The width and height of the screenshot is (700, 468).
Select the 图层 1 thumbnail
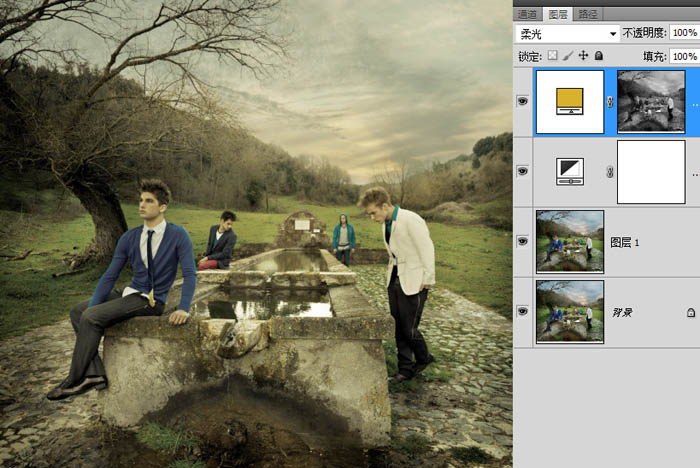(570, 242)
